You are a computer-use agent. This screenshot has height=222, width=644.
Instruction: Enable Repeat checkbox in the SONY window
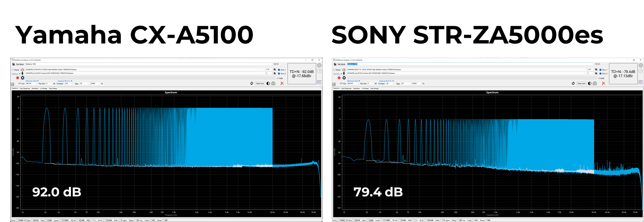[x=334, y=70]
